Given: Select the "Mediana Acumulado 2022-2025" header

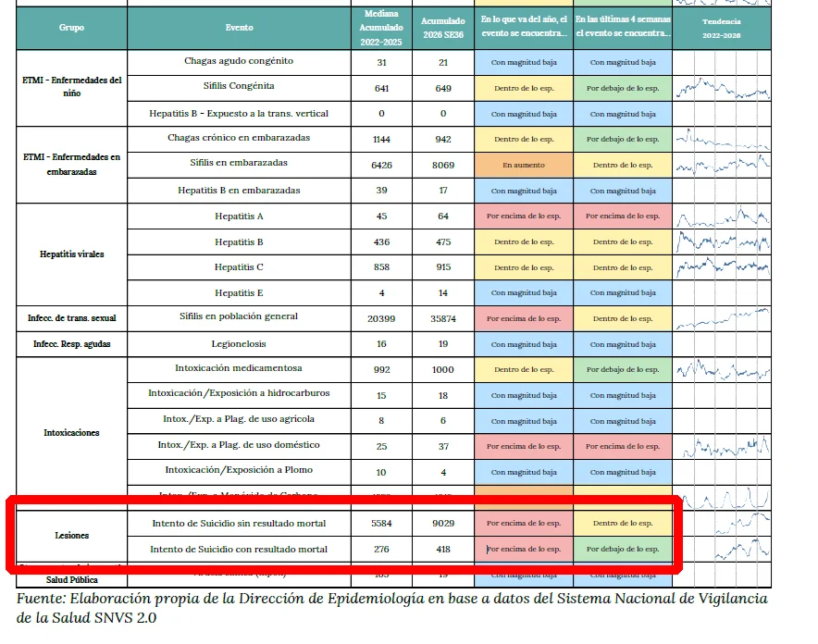Looking at the screenshot, I should 381,28.
